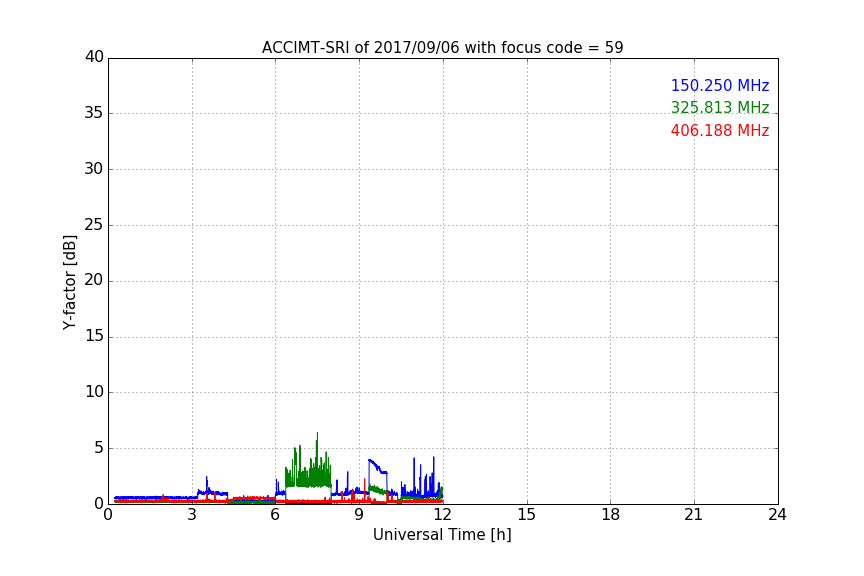Screen dimensions: 864x576
Task: Select the green 325.813 MHz legend label
Action: [x=720, y=107]
